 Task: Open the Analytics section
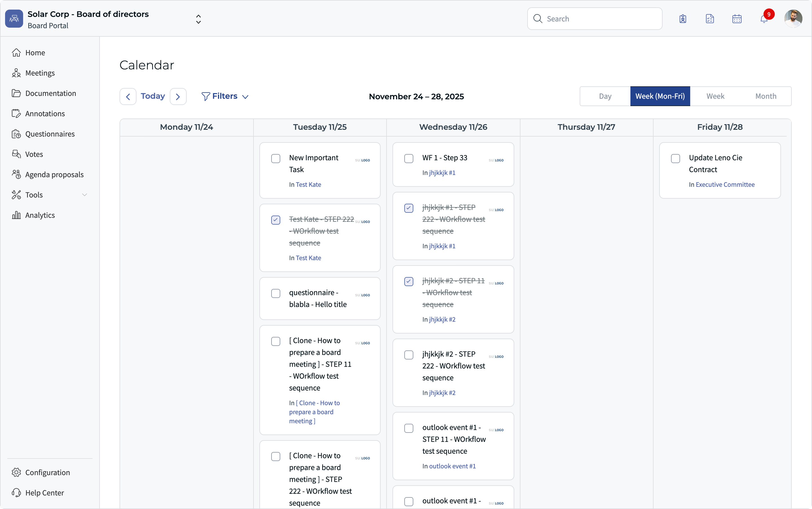click(x=40, y=215)
